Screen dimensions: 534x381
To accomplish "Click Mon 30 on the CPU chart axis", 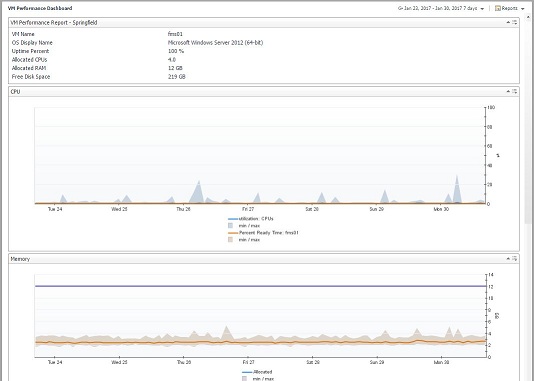I will click(441, 209).
